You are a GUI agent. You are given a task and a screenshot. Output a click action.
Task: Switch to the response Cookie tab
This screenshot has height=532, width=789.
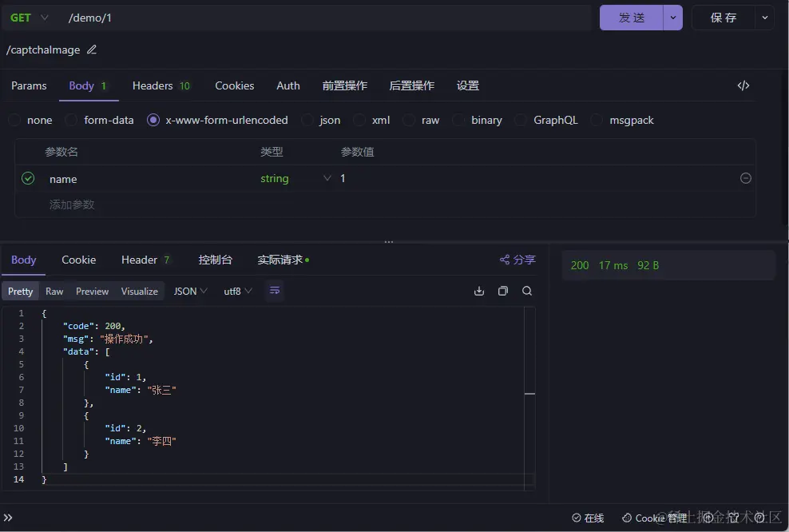78,260
